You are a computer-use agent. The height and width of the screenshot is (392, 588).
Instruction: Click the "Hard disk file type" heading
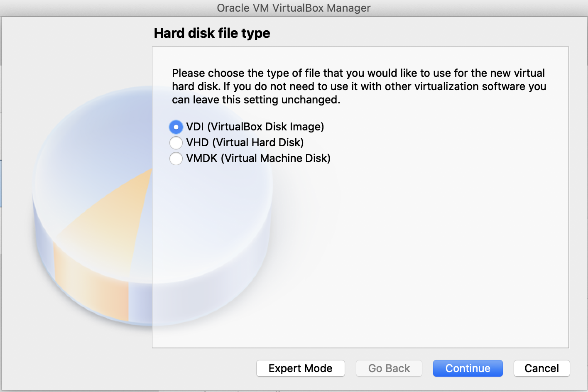click(x=212, y=33)
